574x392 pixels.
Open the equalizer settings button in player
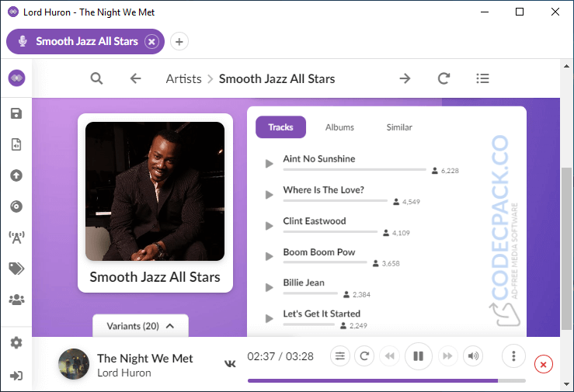point(340,356)
